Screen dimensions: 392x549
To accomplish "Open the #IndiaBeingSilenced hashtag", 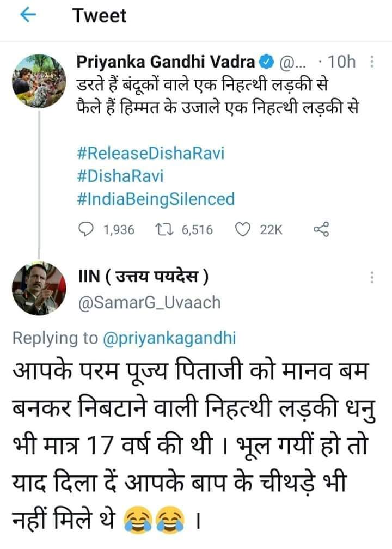I will [x=156, y=199].
